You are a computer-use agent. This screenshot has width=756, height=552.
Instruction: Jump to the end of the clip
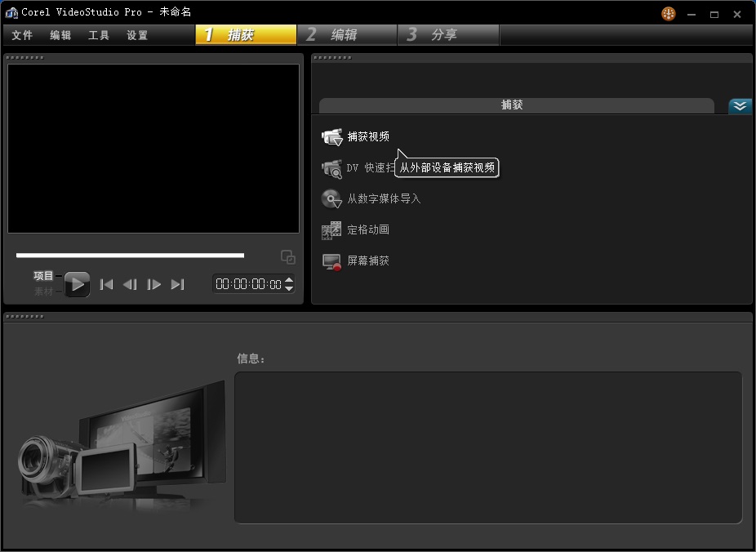(177, 285)
